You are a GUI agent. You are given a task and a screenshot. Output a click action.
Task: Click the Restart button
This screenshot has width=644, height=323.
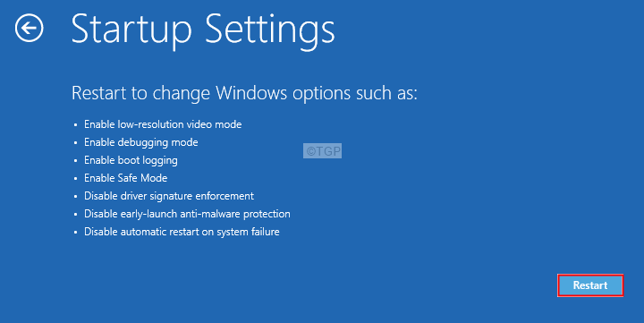tap(590, 285)
